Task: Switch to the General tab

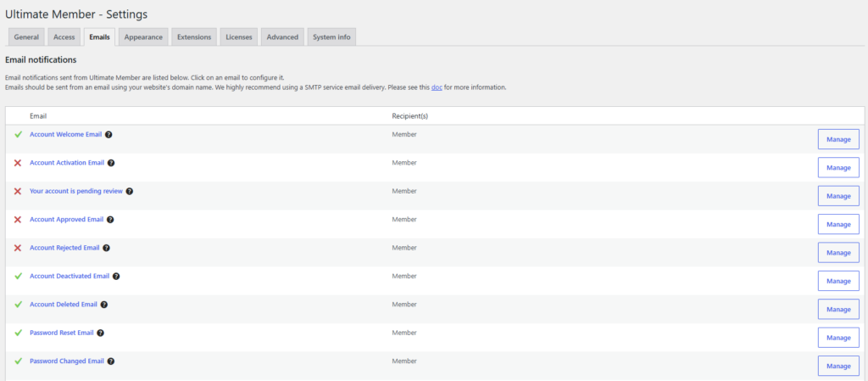Action: (x=26, y=37)
